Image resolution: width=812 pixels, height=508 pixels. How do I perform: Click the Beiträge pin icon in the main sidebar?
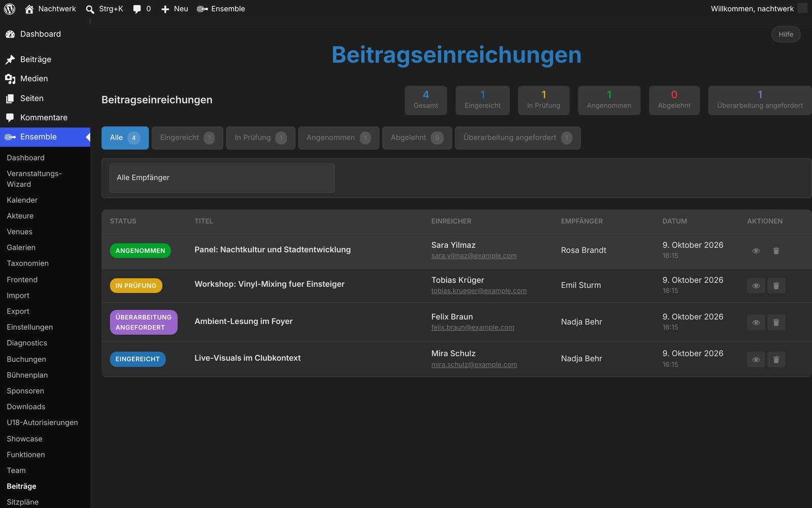tap(10, 59)
